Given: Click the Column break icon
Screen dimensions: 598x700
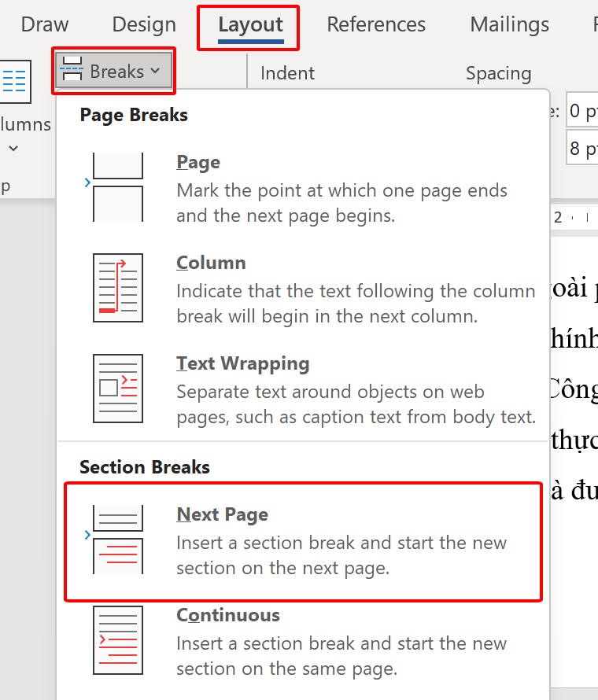Looking at the screenshot, I should click(118, 288).
